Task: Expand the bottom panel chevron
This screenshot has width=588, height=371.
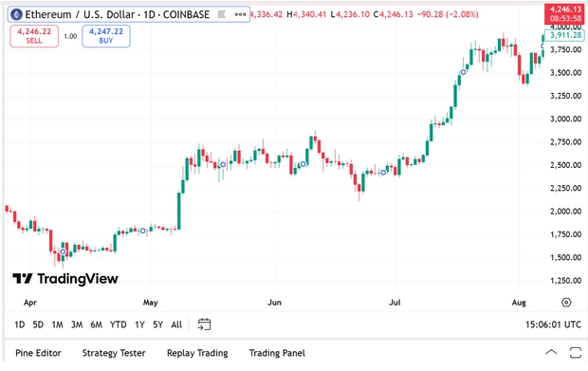Action: [551, 352]
